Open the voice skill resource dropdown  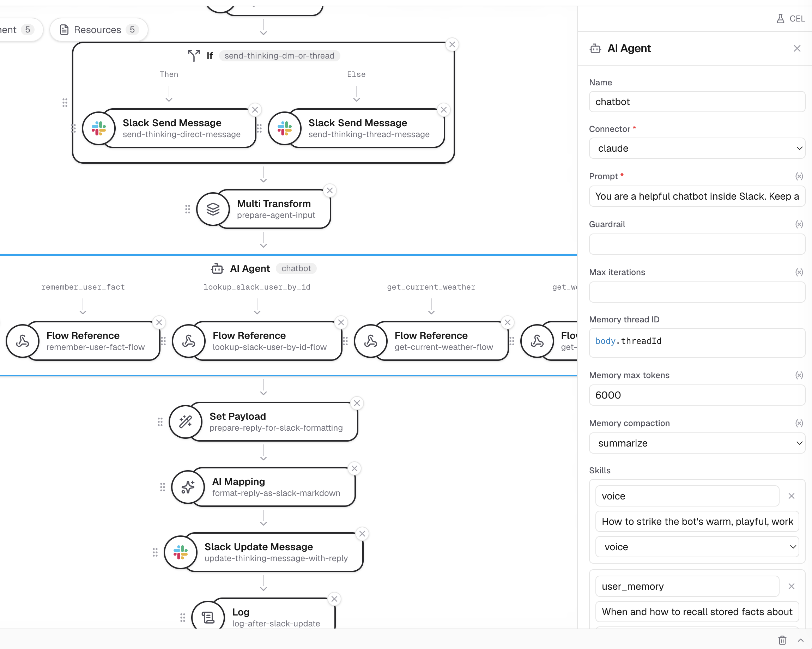pyautogui.click(x=697, y=547)
